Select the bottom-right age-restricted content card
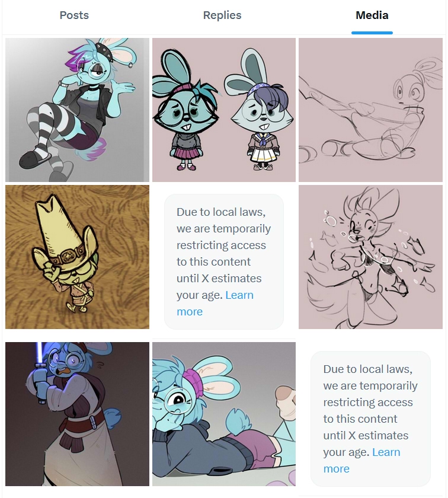 pyautogui.click(x=370, y=419)
